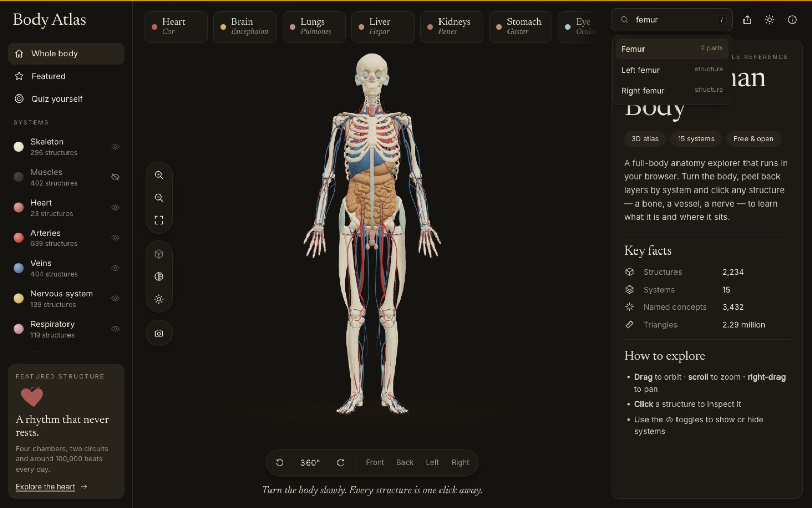Show the hidden Muscles system
The width and height of the screenshot is (812, 508).
[x=115, y=177]
